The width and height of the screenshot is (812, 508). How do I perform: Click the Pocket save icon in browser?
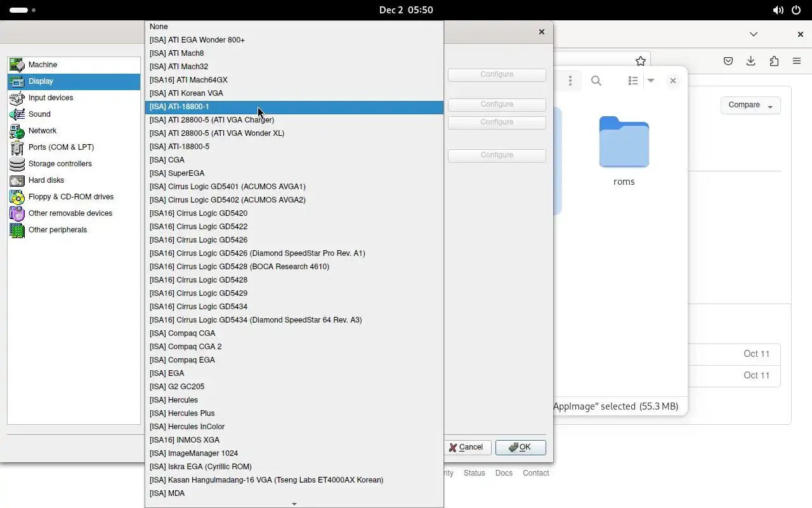point(728,61)
